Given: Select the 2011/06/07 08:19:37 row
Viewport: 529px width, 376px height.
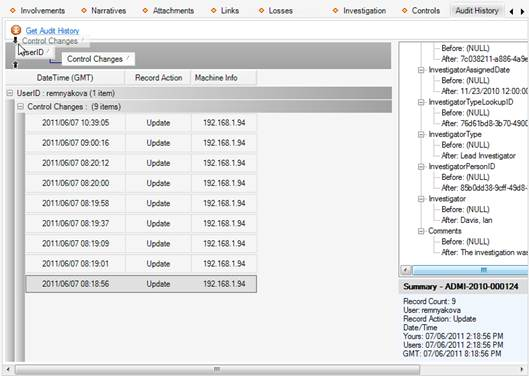Looking at the screenshot, I should [x=141, y=223].
